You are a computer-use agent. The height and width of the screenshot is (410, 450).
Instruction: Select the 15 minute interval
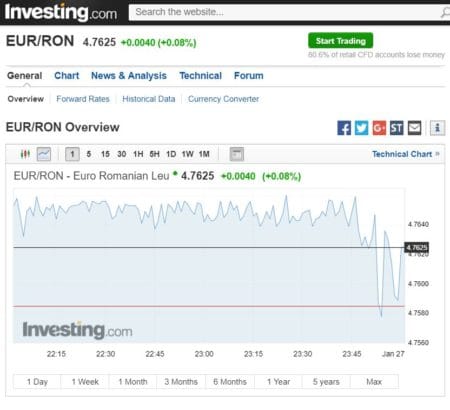coord(105,154)
